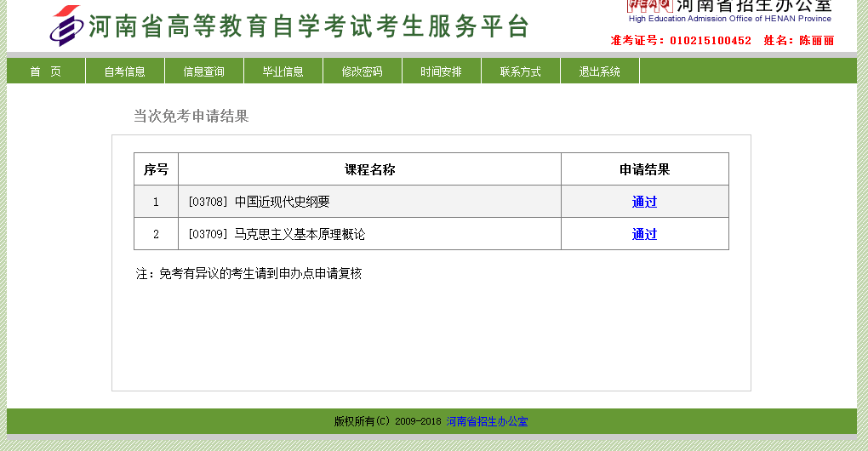Open the 信息查询 menu item

204,71
